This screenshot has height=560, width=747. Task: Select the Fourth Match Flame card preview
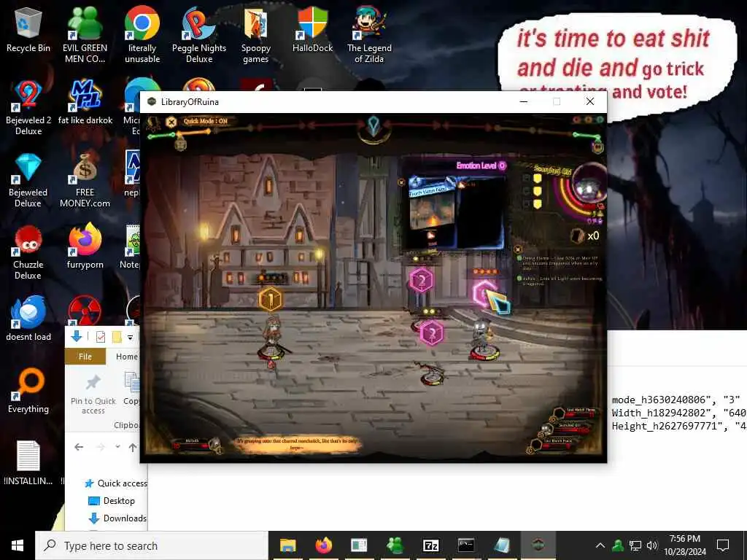click(x=432, y=212)
